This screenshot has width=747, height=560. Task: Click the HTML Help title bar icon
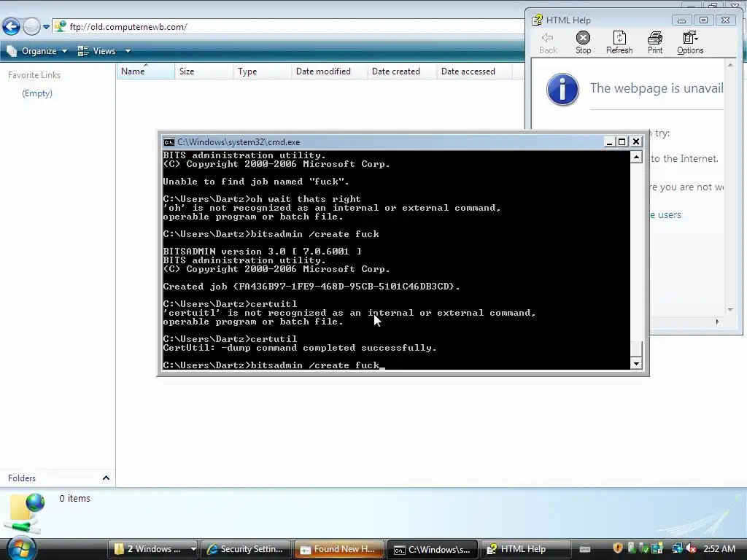click(538, 20)
